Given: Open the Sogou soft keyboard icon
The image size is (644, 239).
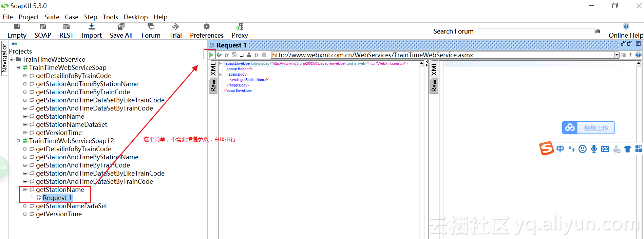Looking at the screenshot, I should 605,149.
